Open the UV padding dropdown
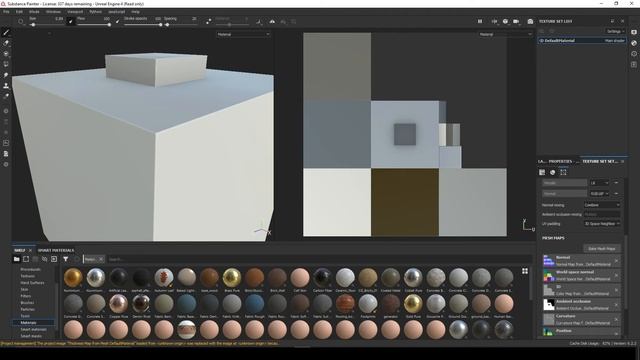The height and width of the screenshot is (360, 640). click(x=602, y=224)
